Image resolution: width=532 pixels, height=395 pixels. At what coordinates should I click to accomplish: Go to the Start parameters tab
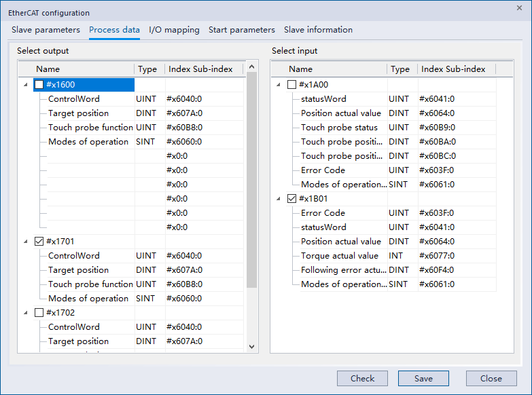coord(241,30)
